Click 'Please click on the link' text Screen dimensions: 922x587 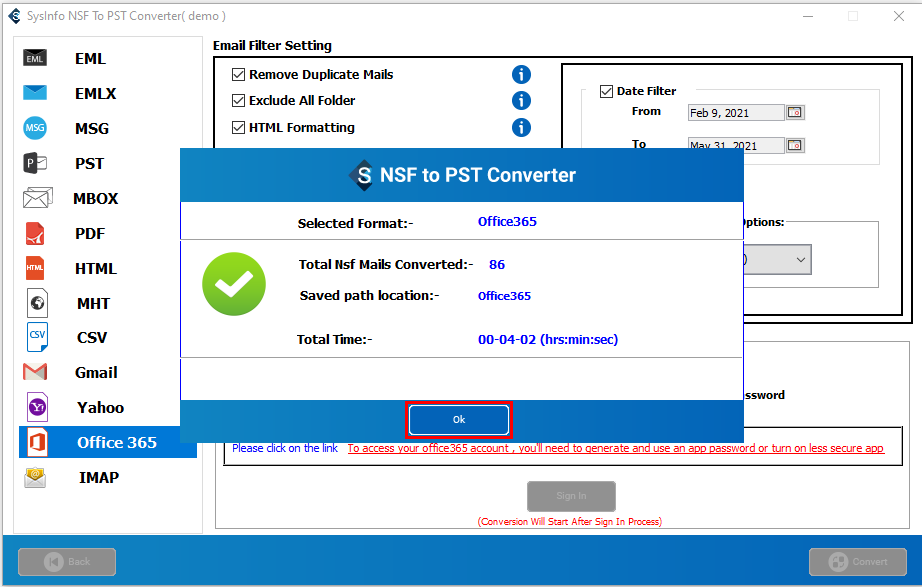coord(285,448)
